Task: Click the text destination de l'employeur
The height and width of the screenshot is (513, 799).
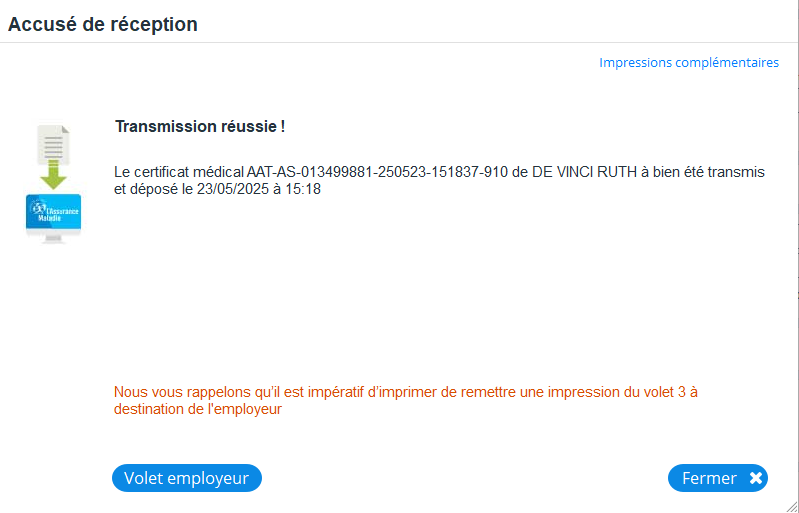Action: (198, 409)
